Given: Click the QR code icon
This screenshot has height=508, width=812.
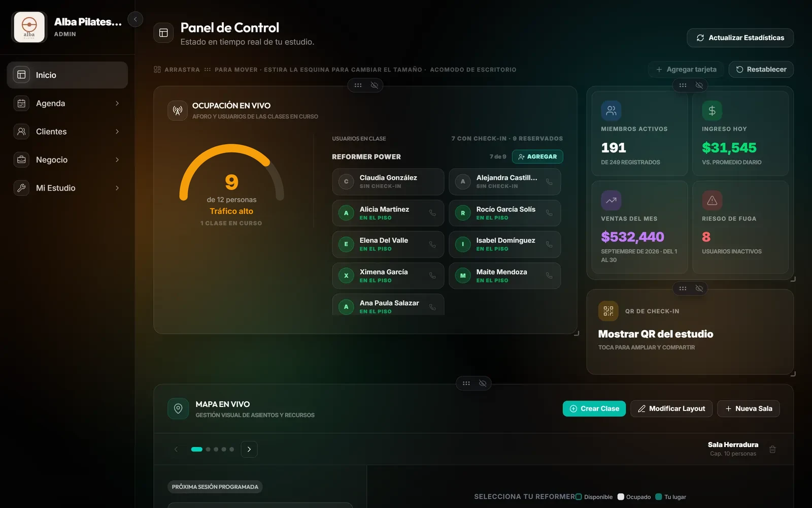Looking at the screenshot, I should click(608, 311).
